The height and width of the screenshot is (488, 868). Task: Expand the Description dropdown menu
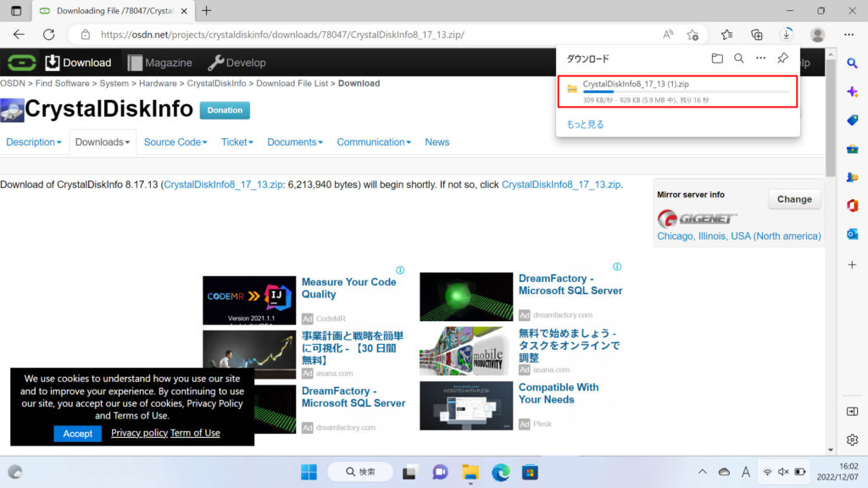[34, 142]
